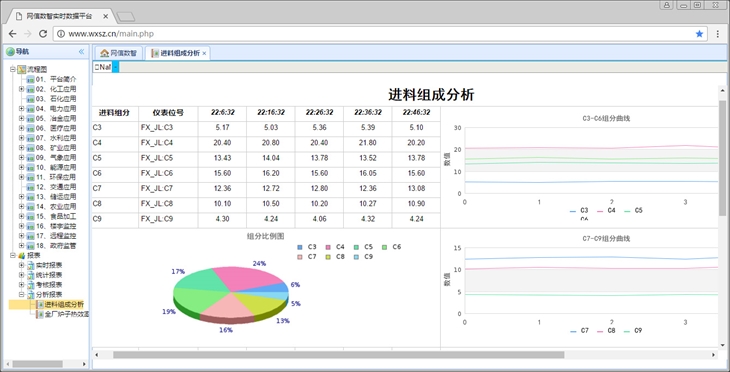Click the address bar URL field
This screenshot has height=372, width=730.
372,34
